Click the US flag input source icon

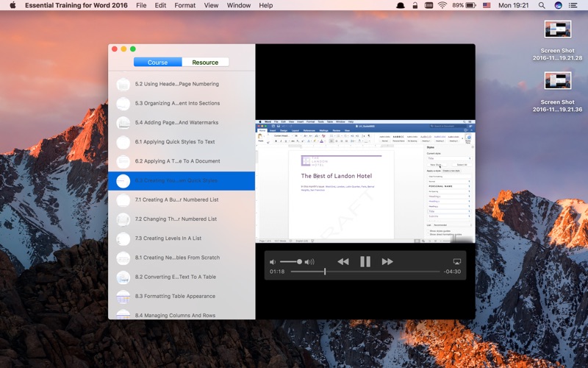[487, 5]
